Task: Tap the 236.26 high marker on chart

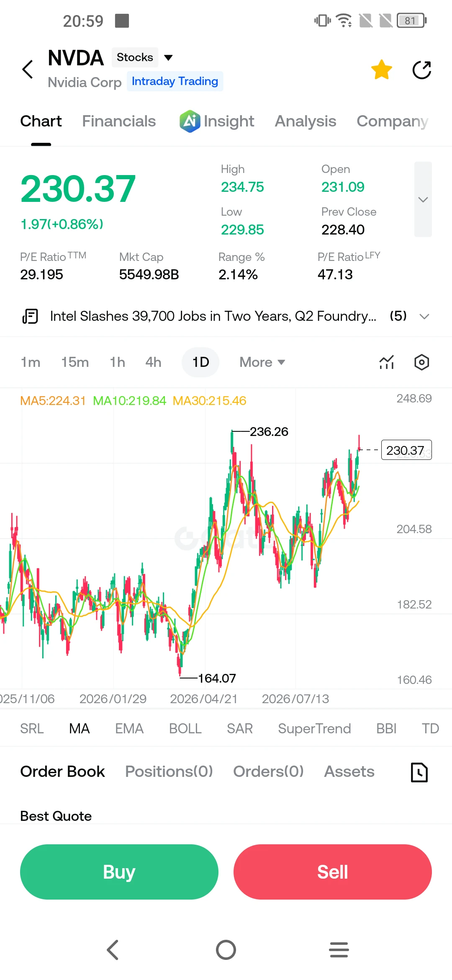Action: pos(269,432)
